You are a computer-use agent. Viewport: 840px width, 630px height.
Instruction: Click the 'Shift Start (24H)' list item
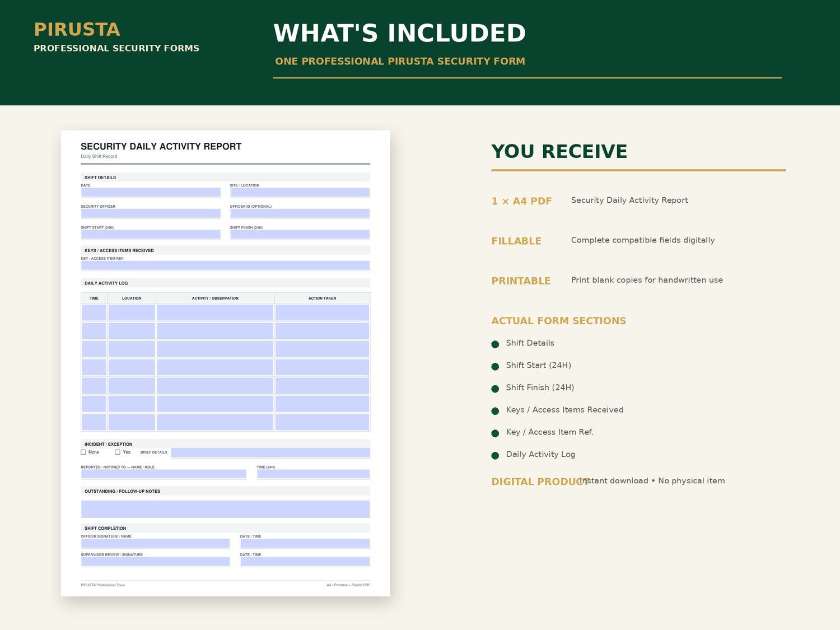[x=538, y=366]
